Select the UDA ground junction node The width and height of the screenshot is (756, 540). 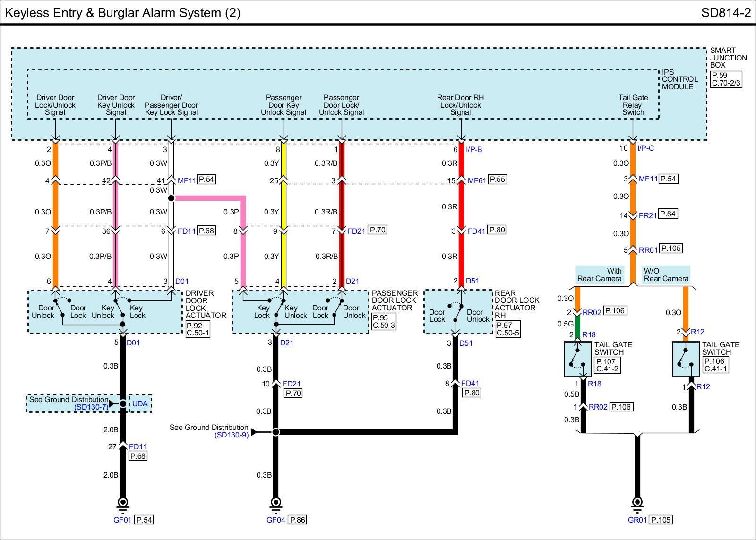point(123,403)
